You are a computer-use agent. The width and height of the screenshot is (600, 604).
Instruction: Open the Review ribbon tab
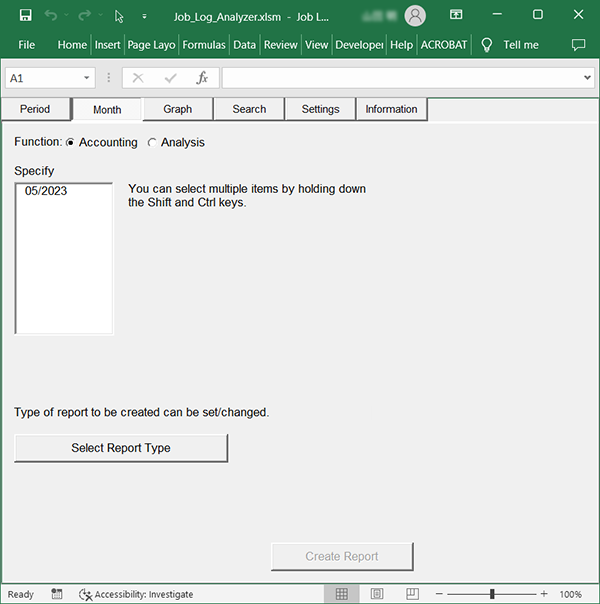[280, 45]
